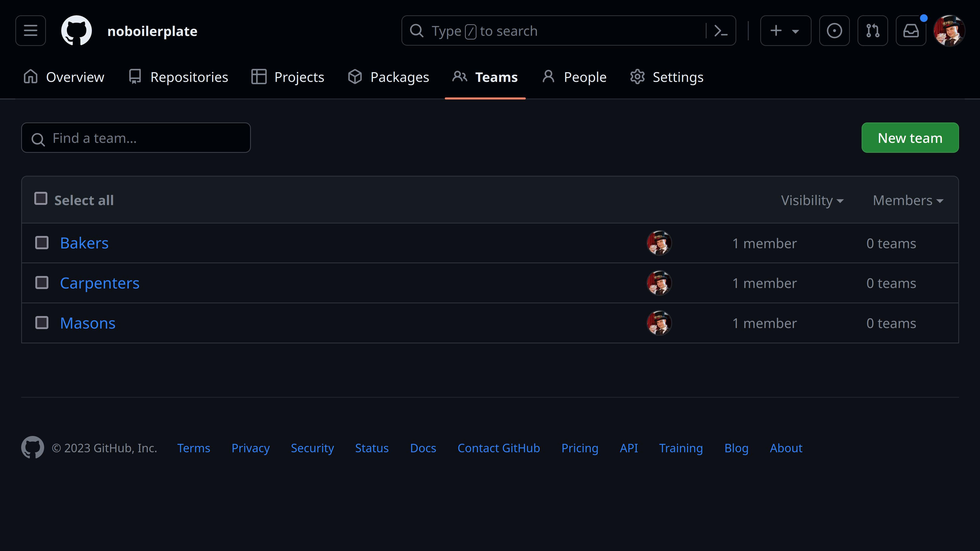980x551 pixels.
Task: Click the New team button
Action: 910,138
